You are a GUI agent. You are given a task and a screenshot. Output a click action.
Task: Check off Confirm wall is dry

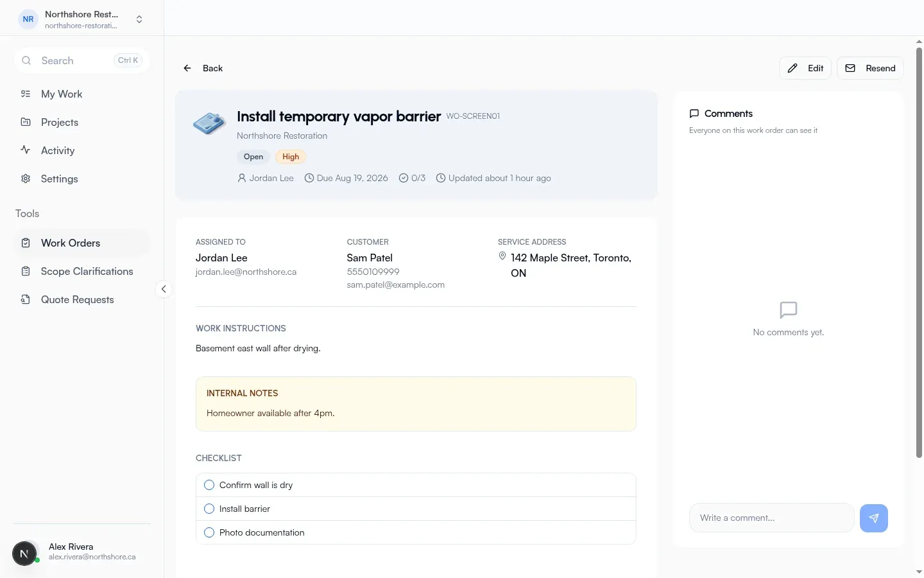click(x=209, y=485)
